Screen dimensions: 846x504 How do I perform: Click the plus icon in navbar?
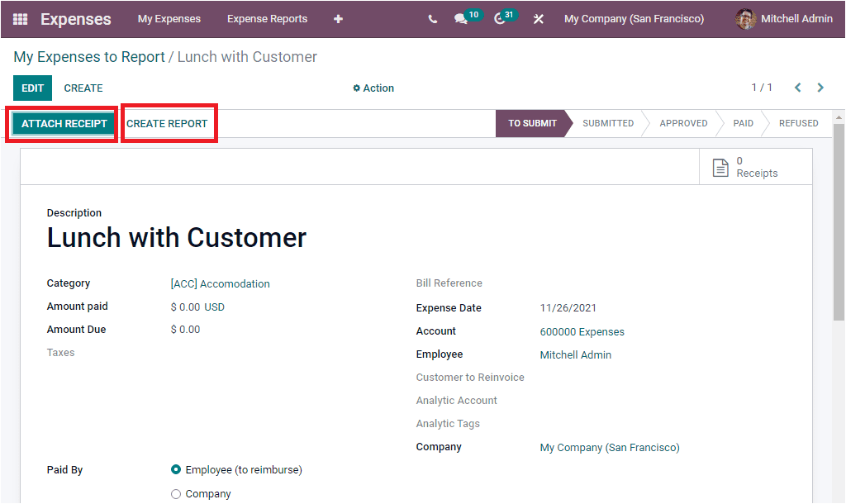coord(338,19)
